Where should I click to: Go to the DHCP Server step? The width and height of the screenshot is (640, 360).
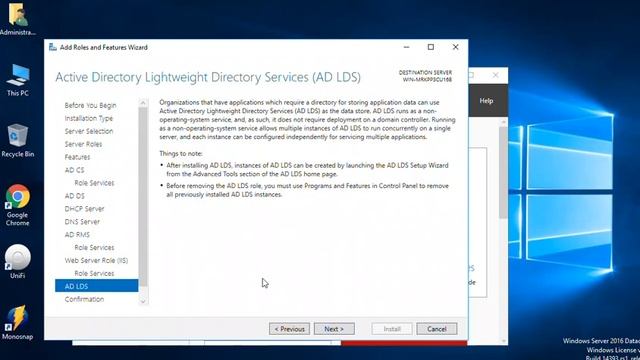coord(84,209)
